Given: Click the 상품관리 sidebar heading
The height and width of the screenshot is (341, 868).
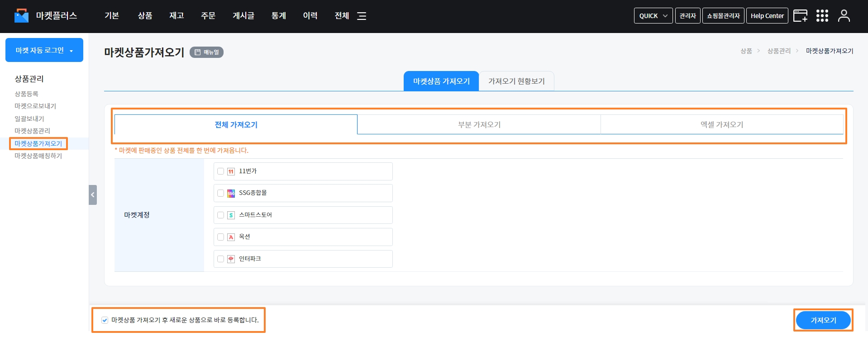Looking at the screenshot, I should tap(29, 79).
